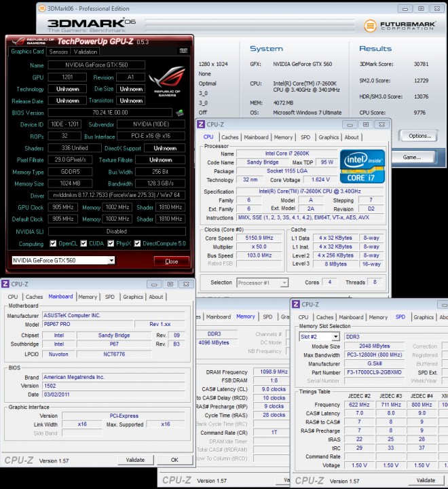Click the GPU-Z Driver field

pyautogui.click(x=117, y=195)
